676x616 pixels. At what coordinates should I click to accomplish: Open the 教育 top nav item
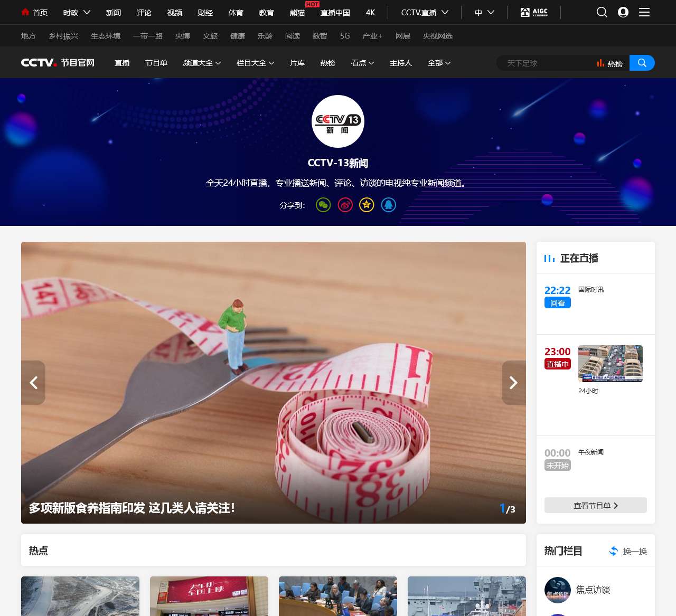click(x=267, y=12)
